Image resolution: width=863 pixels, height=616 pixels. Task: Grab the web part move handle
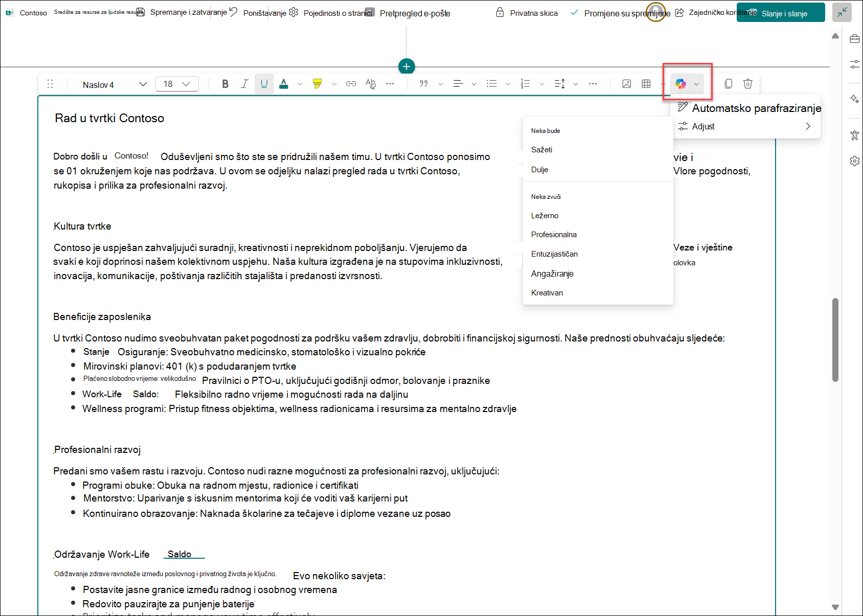(x=50, y=84)
